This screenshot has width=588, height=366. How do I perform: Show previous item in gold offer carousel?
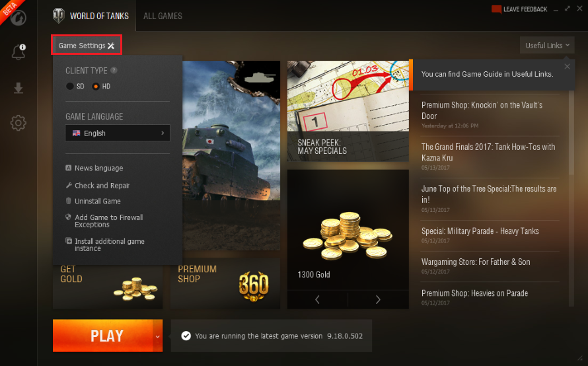(x=317, y=299)
